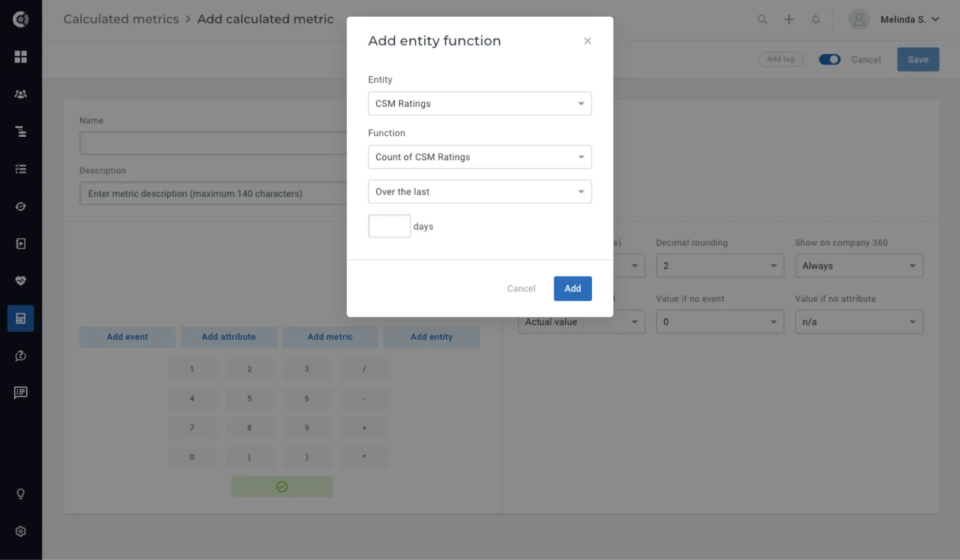Image resolution: width=960 pixels, height=560 pixels.
Task: Click the app logo in the sidebar
Action: [x=20, y=19]
